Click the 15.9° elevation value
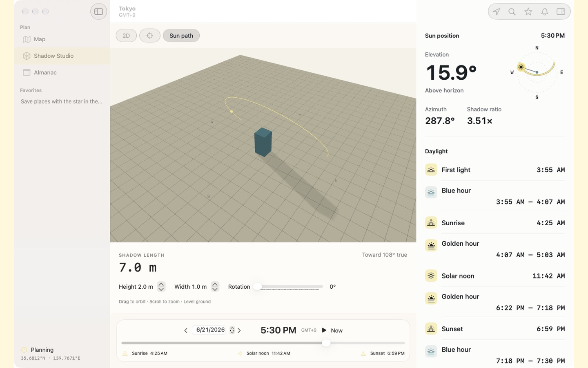 [x=451, y=73]
